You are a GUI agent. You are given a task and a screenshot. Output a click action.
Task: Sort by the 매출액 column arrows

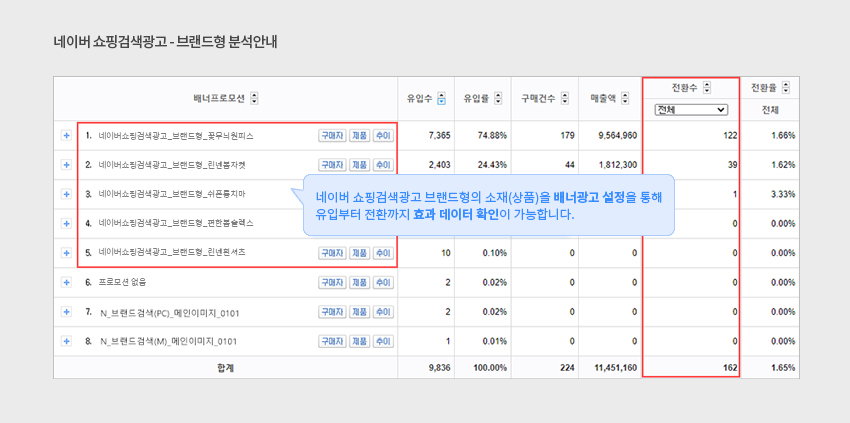[625, 99]
